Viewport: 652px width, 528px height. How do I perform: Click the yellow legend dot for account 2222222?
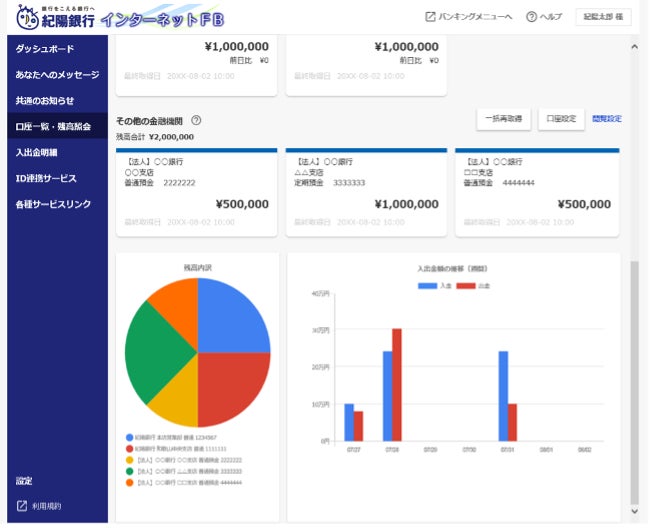click(129, 460)
